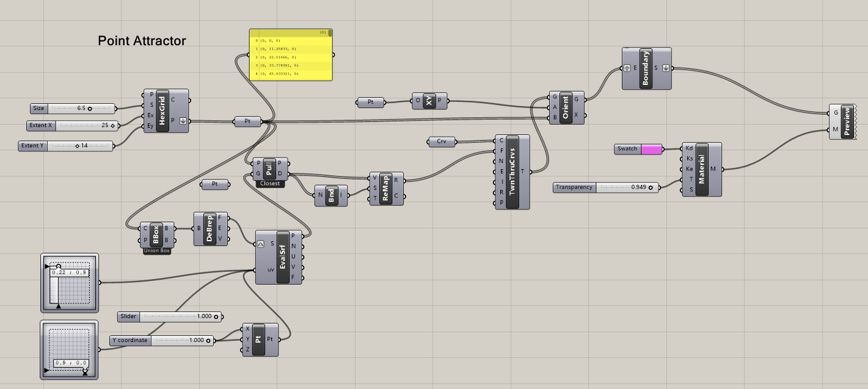Click the Custom Preview component
This screenshot has height=389, width=868.
847,122
